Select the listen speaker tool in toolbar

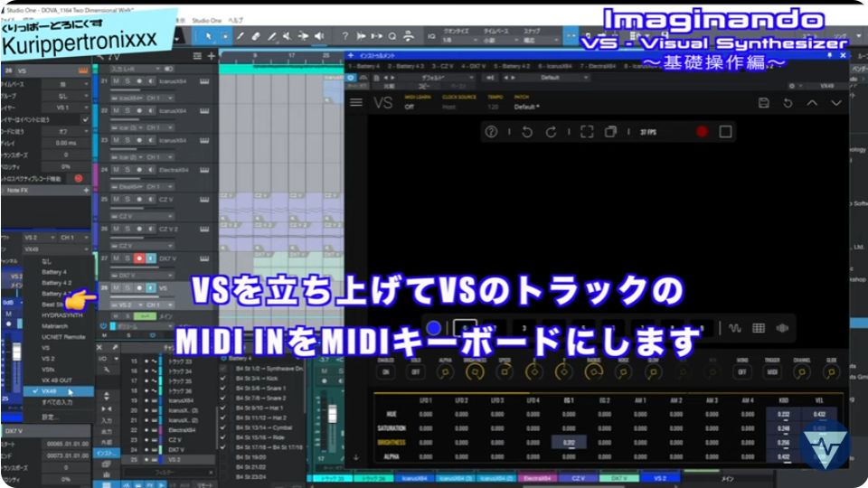point(319,36)
